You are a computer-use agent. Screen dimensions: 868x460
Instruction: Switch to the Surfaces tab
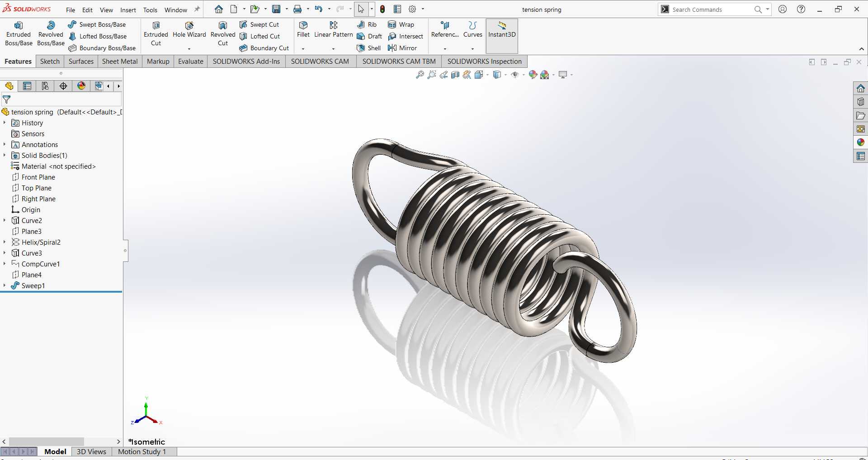coord(81,62)
